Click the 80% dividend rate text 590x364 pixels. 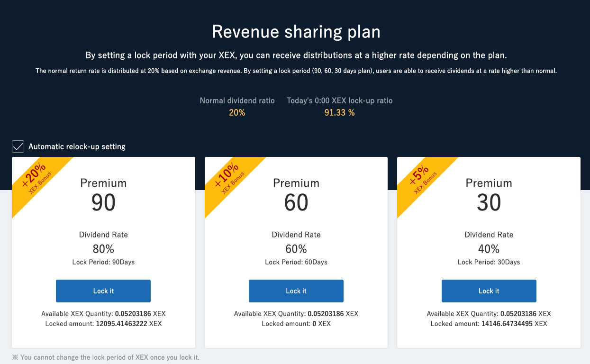103,249
